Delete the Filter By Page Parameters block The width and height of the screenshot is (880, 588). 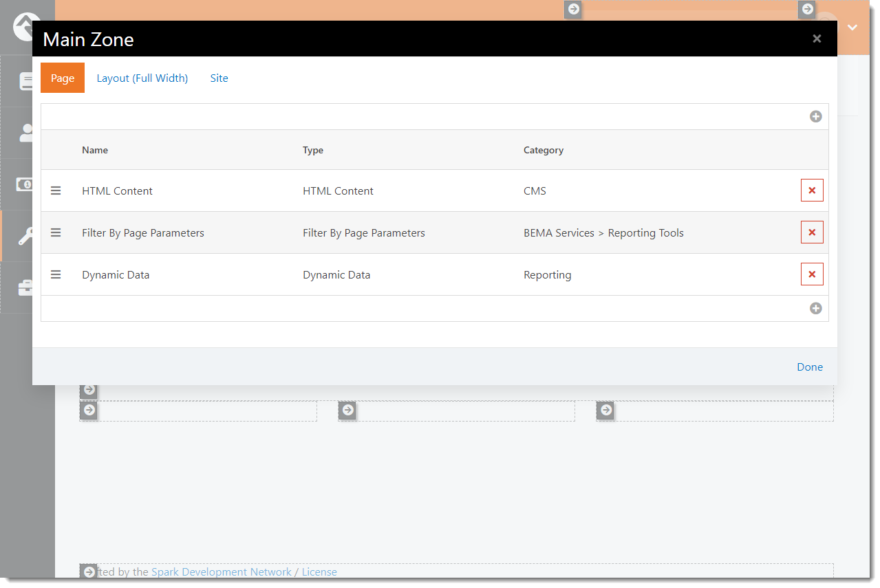(812, 232)
